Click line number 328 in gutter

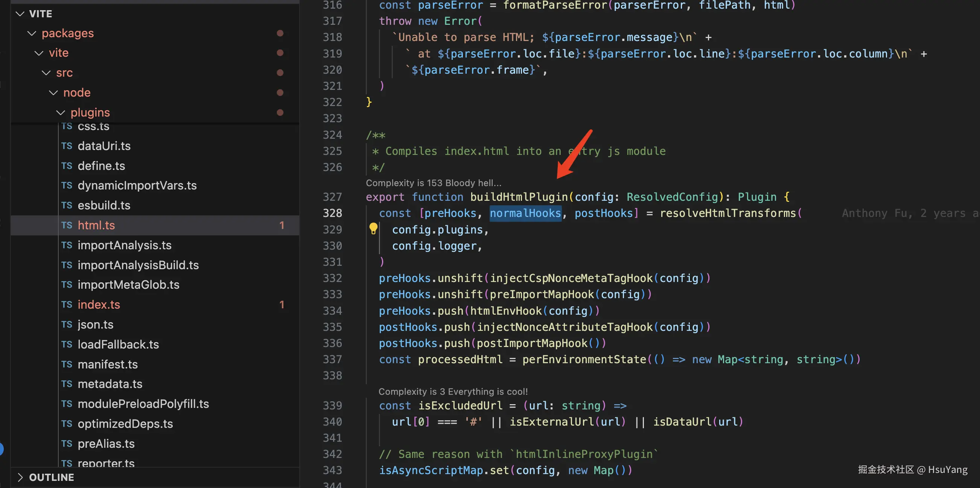(x=332, y=213)
